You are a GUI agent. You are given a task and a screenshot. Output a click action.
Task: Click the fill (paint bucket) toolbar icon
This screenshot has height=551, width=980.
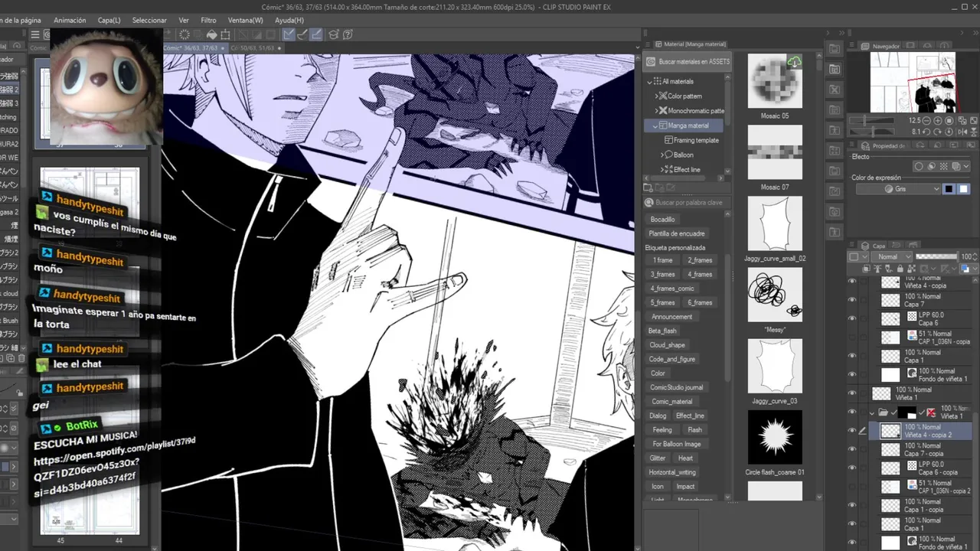tap(212, 34)
